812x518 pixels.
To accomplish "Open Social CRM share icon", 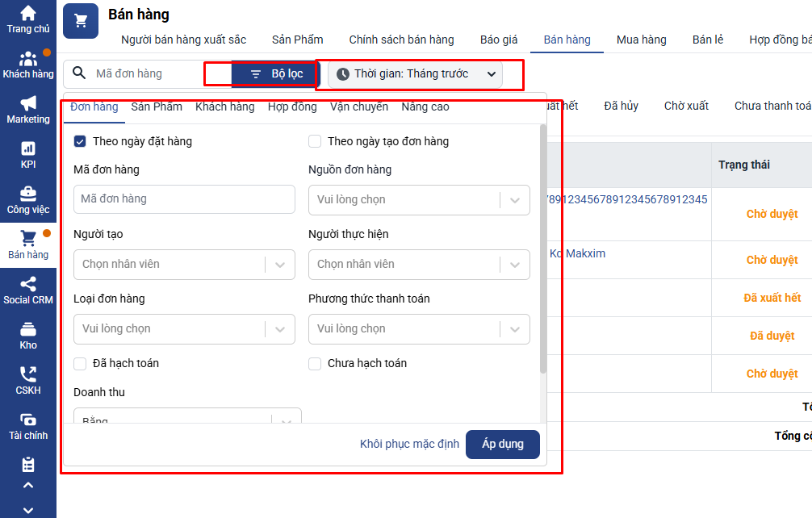I will 28,285.
